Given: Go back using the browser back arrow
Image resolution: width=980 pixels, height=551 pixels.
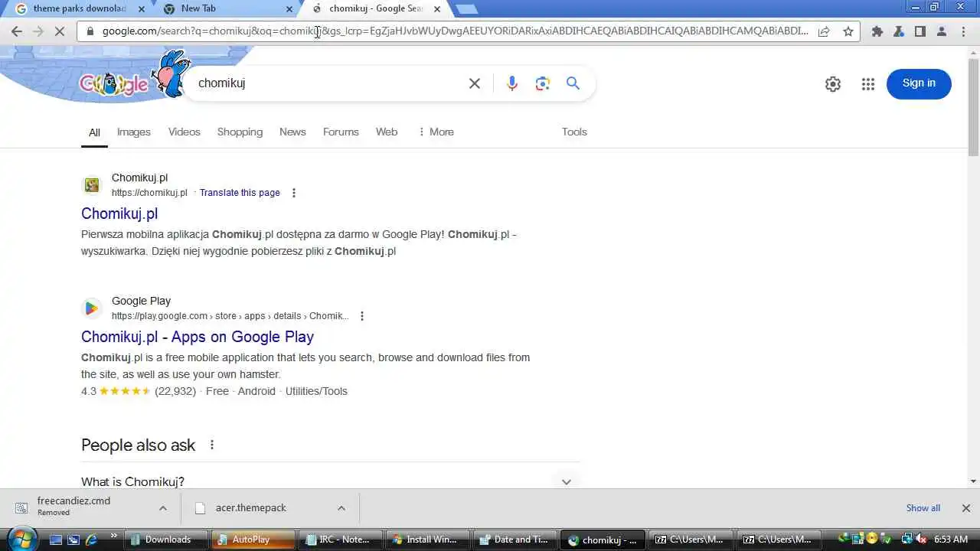Looking at the screenshot, I should point(17,31).
